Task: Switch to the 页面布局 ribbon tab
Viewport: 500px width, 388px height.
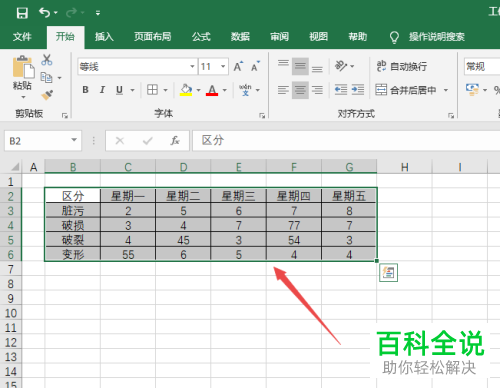Action: click(153, 36)
